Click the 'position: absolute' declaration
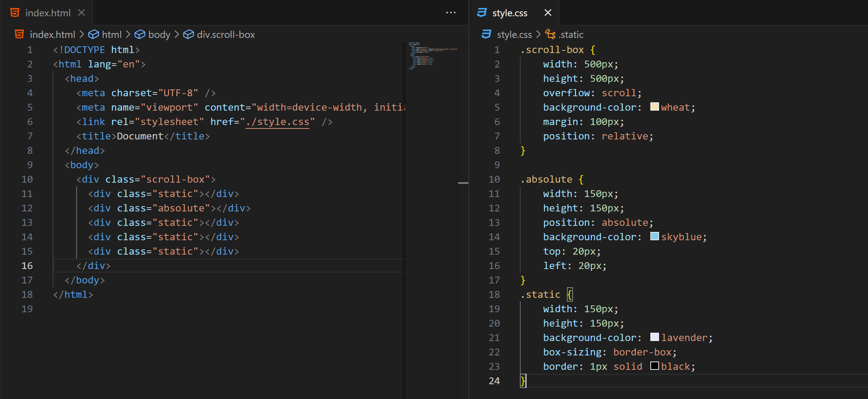 [598, 222]
